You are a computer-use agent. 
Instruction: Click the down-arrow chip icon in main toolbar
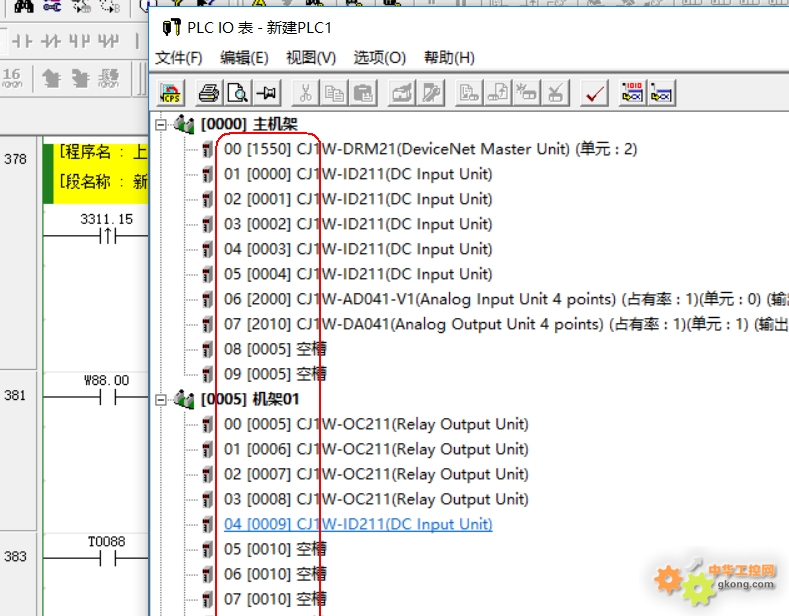pyautogui.click(x=80, y=79)
